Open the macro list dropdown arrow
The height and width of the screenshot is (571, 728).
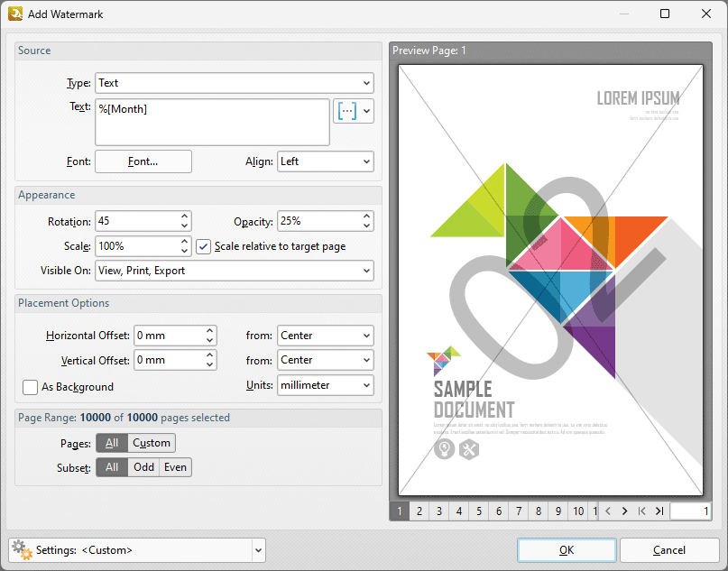[367, 111]
